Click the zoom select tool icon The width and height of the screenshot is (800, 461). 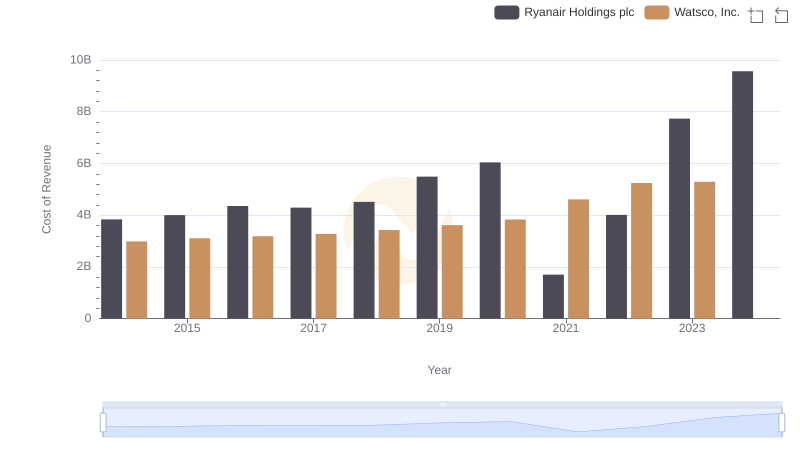pyautogui.click(x=756, y=15)
